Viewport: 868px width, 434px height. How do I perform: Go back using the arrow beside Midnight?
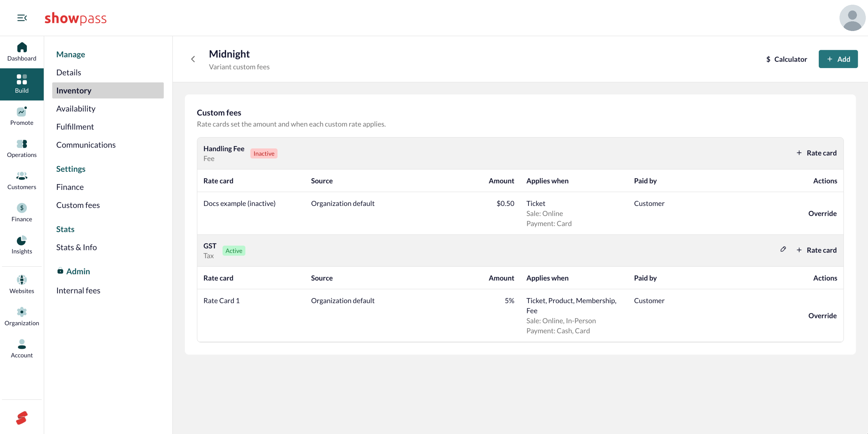coord(193,59)
